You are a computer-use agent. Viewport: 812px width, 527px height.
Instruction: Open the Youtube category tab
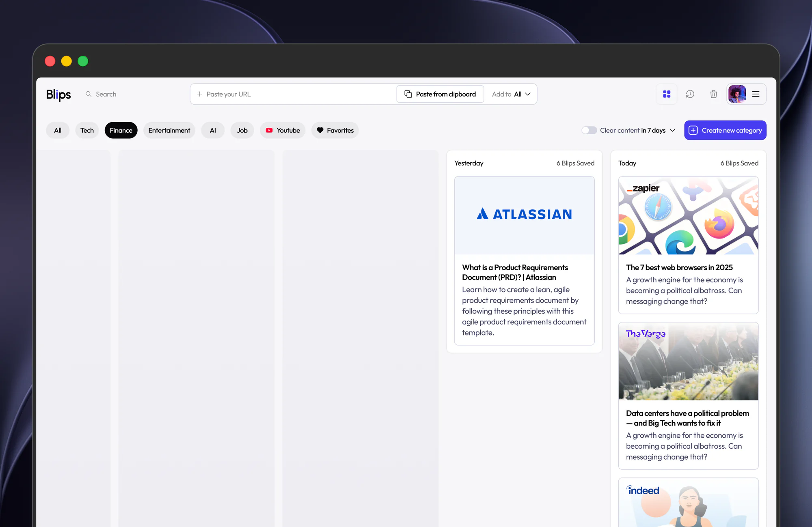click(x=283, y=130)
